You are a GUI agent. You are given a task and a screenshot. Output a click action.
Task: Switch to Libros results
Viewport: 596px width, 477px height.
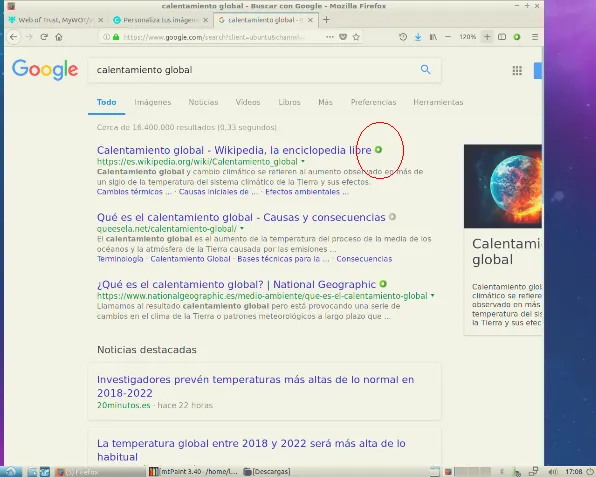coord(289,102)
